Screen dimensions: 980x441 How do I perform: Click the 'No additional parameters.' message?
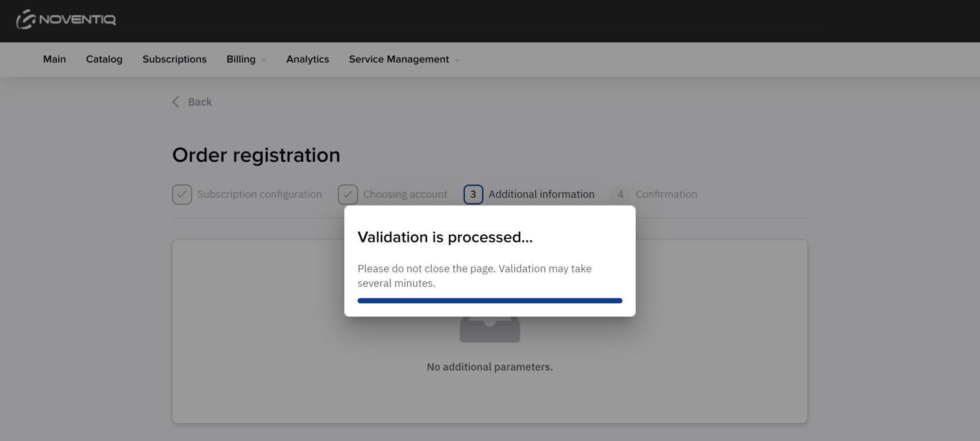click(x=489, y=367)
